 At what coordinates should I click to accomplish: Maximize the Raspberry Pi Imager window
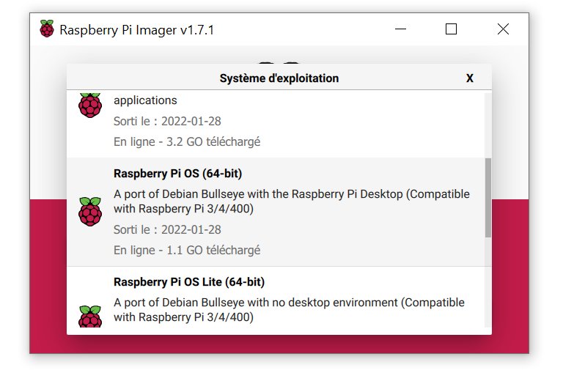[x=451, y=29]
